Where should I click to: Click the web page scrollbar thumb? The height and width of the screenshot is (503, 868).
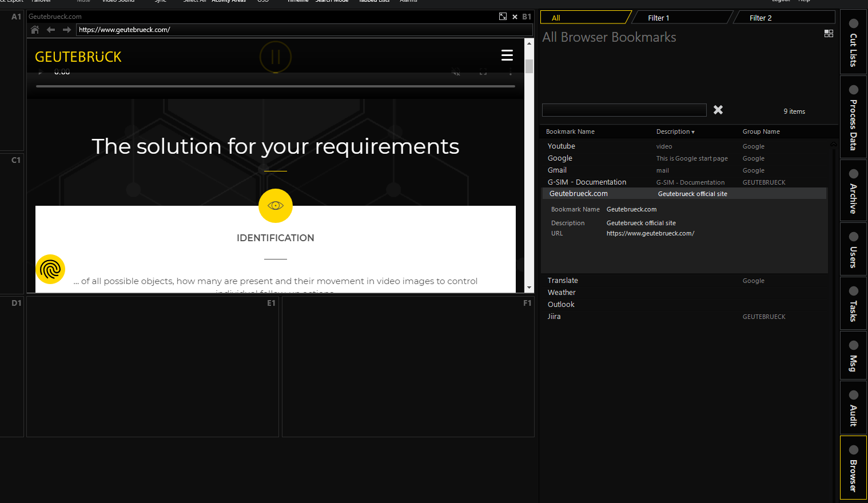click(529, 66)
